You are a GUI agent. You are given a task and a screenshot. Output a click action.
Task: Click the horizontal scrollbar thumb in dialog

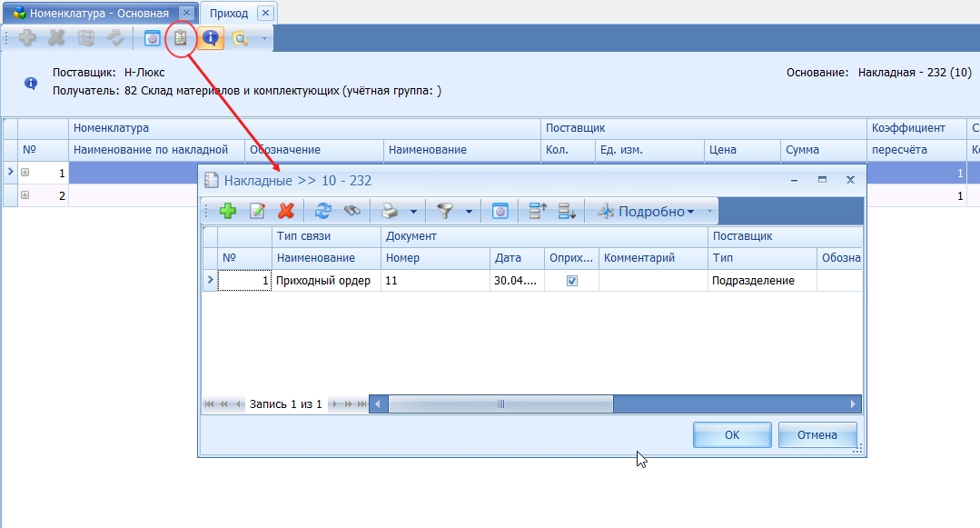pos(500,403)
